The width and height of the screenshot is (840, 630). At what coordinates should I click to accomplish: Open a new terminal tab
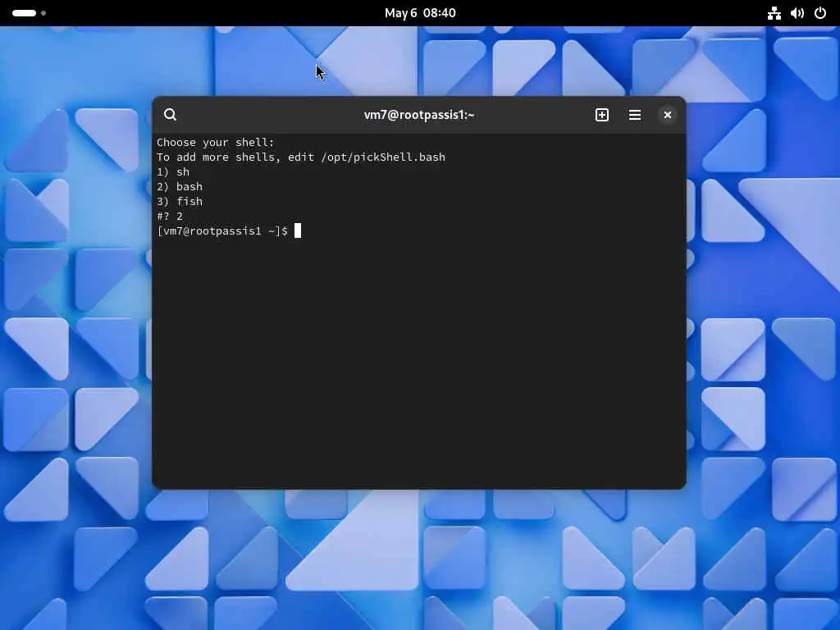601,115
